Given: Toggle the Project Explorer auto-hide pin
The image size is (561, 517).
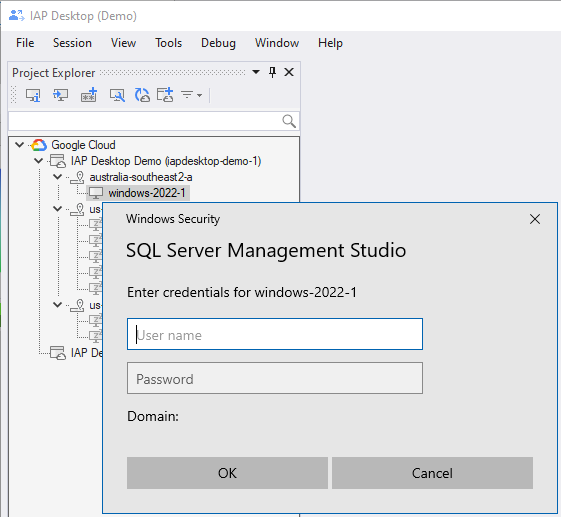Looking at the screenshot, I should pyautogui.click(x=272, y=72).
